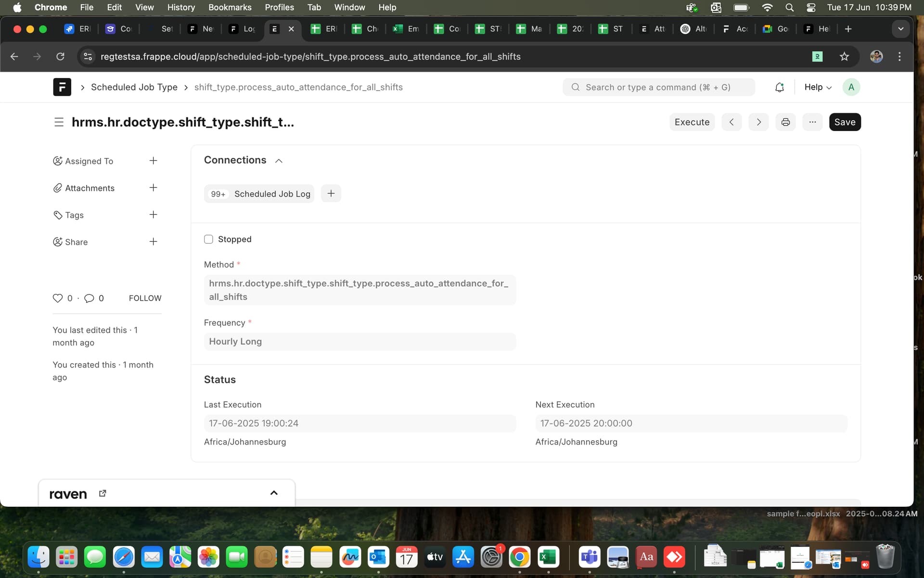Toggle the sidebar hamburger menu icon
The width and height of the screenshot is (924, 578).
point(59,122)
